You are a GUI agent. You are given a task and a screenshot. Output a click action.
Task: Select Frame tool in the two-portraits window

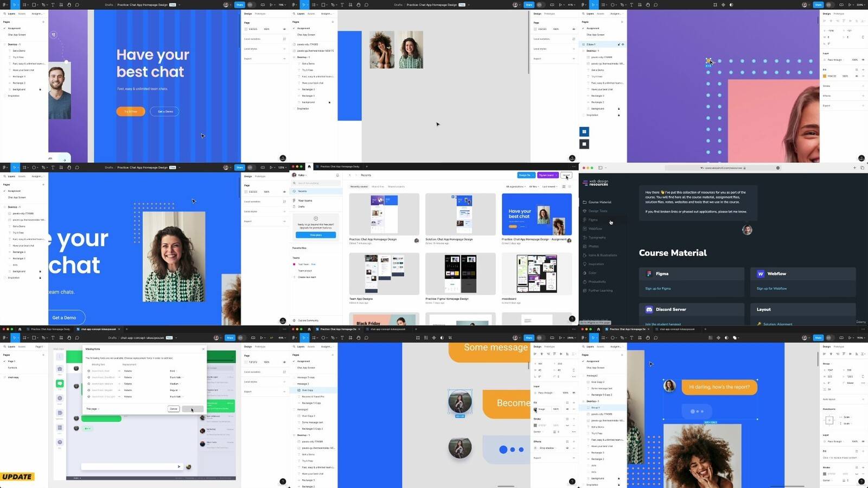point(314,5)
